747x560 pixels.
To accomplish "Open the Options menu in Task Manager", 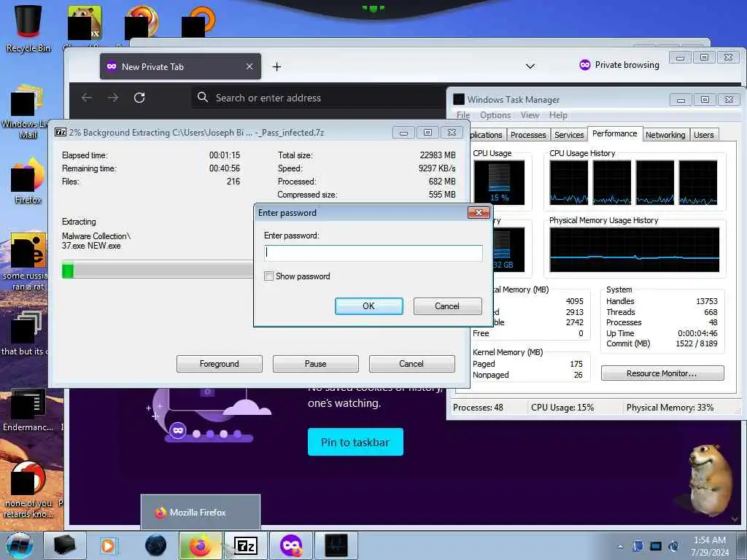I will tap(495, 115).
